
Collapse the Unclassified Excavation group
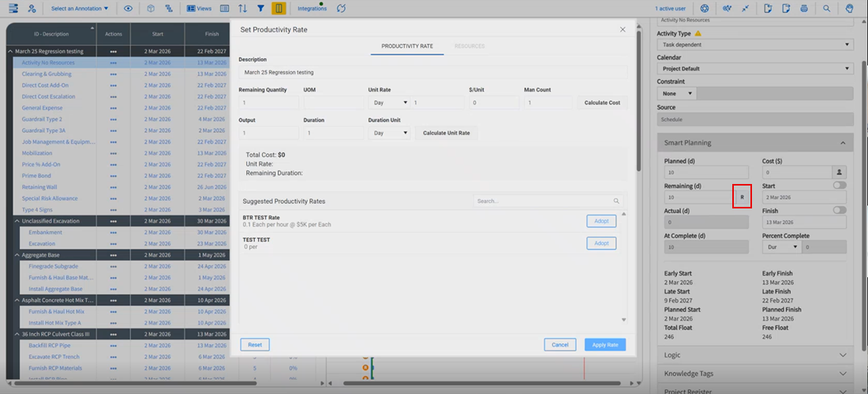[x=17, y=221]
